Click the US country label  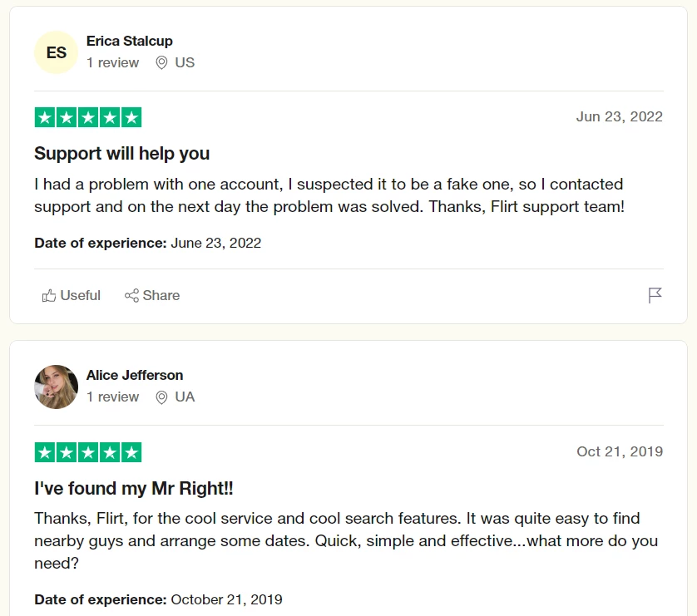point(185,63)
